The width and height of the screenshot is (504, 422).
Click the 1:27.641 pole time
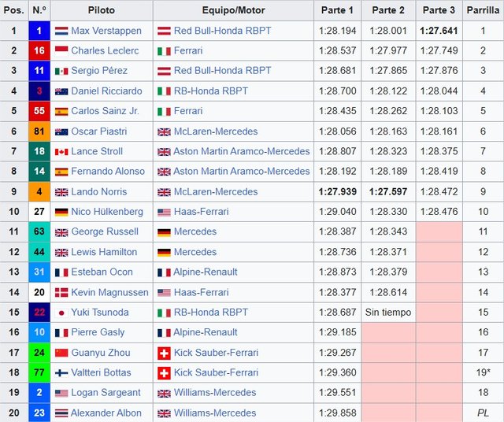pos(439,31)
